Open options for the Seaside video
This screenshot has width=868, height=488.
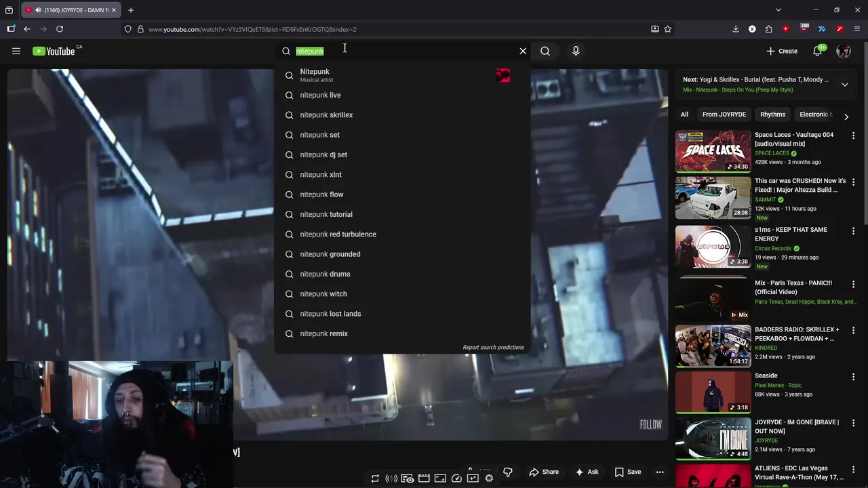[853, 377]
